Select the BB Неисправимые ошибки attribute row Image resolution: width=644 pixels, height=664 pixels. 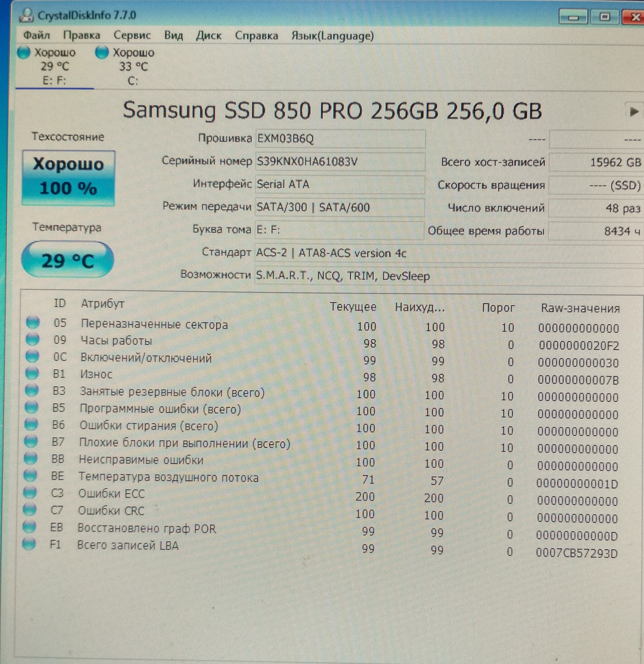click(x=141, y=460)
